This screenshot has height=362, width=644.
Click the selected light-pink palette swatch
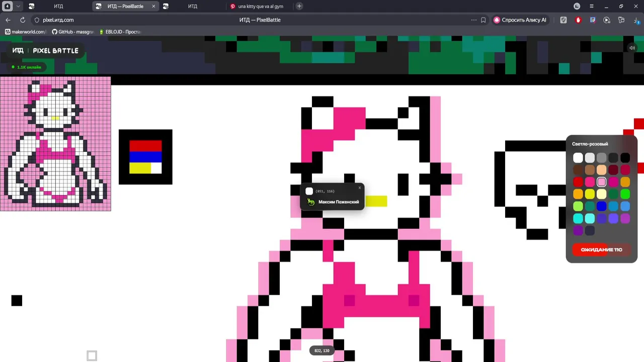tap(602, 182)
